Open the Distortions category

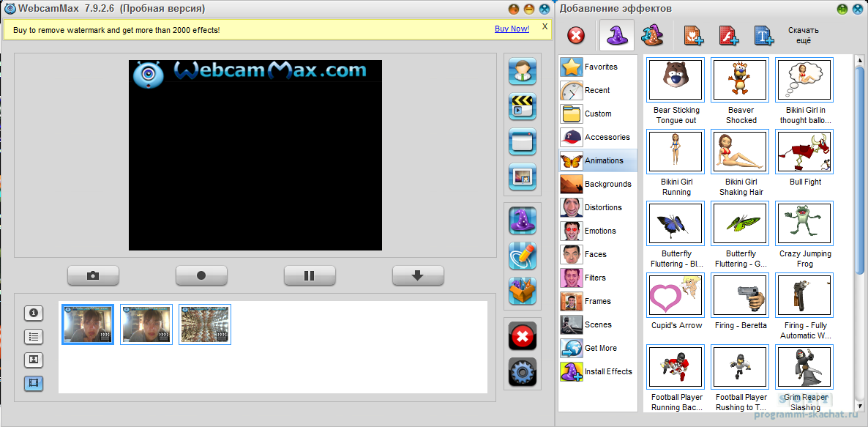[x=598, y=207]
